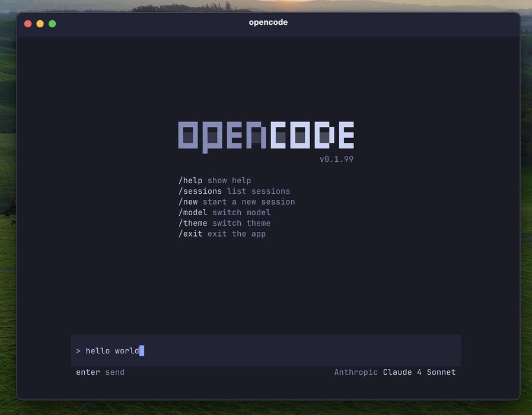Click the enter send hint

tap(100, 372)
